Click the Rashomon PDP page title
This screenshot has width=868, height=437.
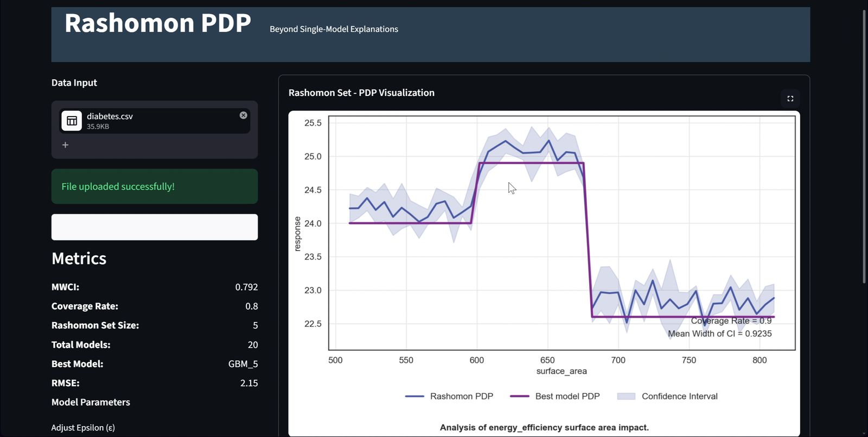pos(158,23)
